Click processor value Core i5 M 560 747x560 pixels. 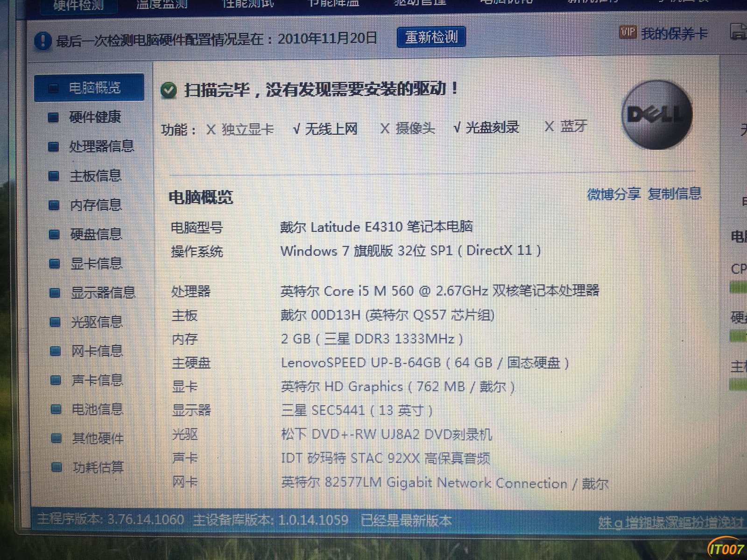pos(440,291)
